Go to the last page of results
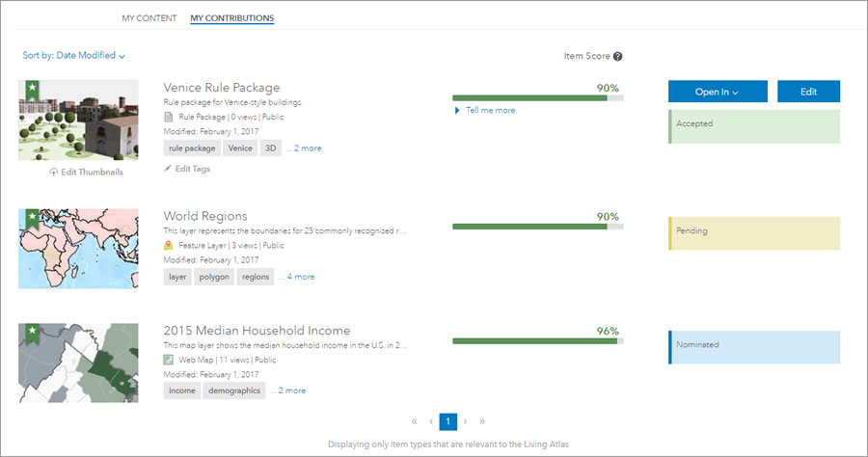The height and width of the screenshot is (457, 868). point(481,421)
